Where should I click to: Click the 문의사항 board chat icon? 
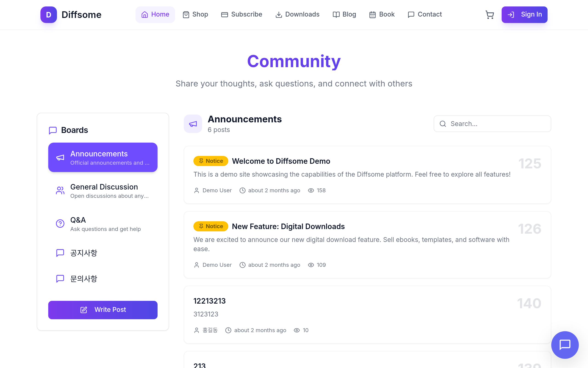(x=60, y=279)
